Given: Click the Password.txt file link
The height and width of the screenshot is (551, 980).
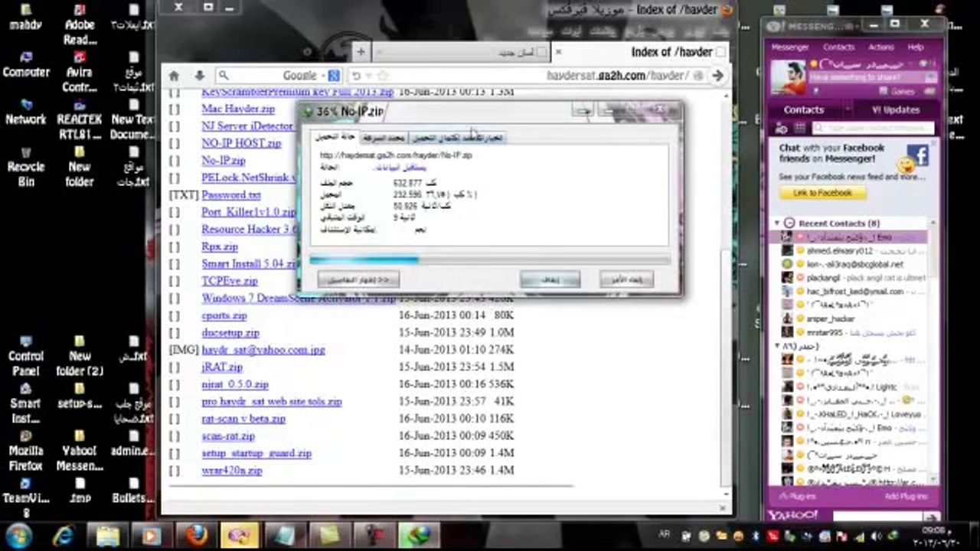Looking at the screenshot, I should click(x=231, y=195).
